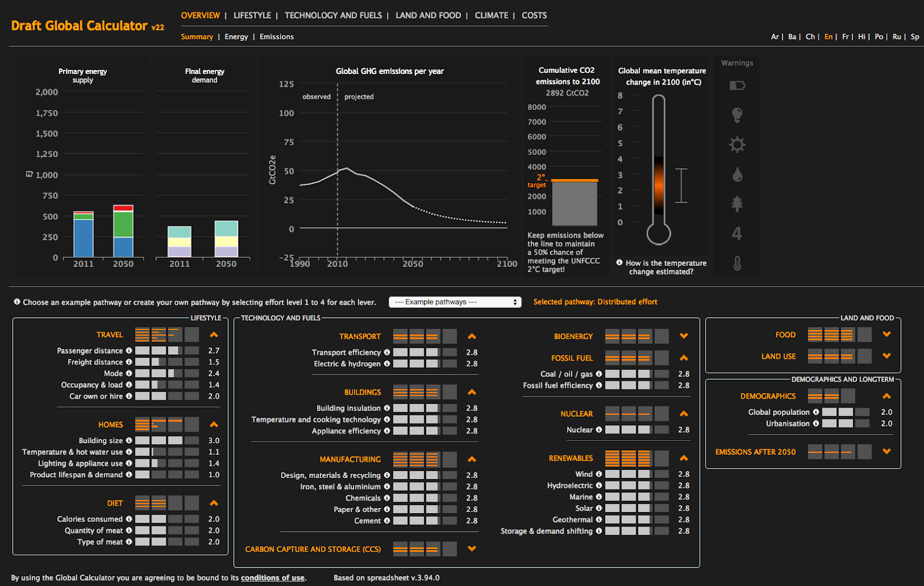
Task: Click the Quantity of meat level bar
Action: pyautogui.click(x=167, y=531)
